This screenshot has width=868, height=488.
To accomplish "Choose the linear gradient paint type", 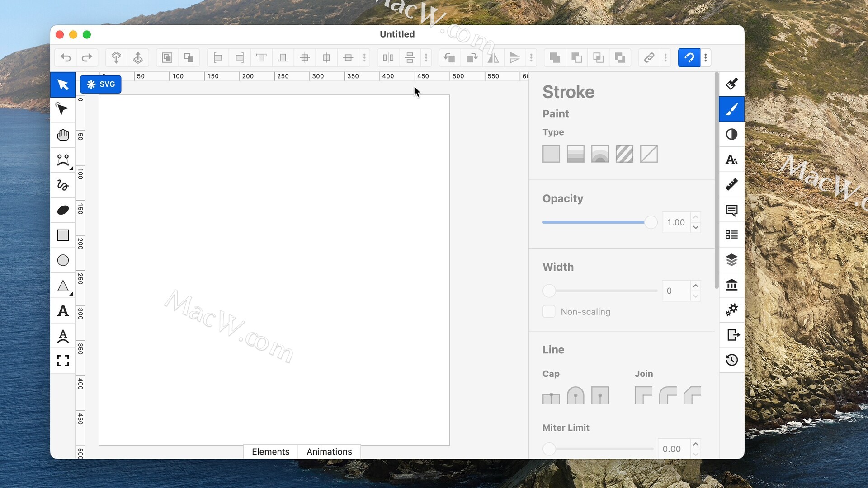I will click(x=576, y=154).
